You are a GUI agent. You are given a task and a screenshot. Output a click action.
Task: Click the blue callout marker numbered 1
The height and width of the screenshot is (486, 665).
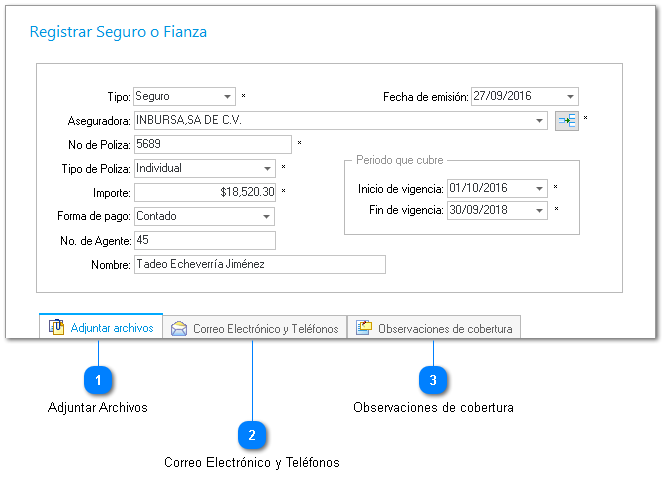pos(98,380)
